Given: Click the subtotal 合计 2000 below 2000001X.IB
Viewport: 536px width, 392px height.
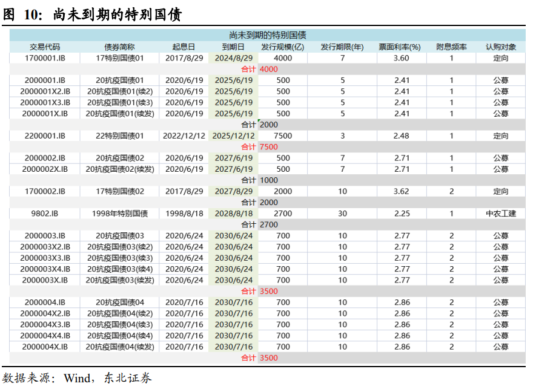Looking at the screenshot, I should (259, 125).
